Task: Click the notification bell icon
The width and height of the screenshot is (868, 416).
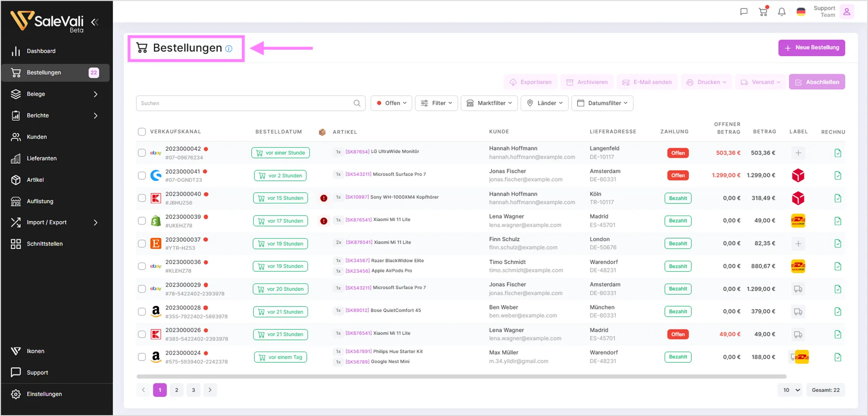Action: (x=782, y=12)
